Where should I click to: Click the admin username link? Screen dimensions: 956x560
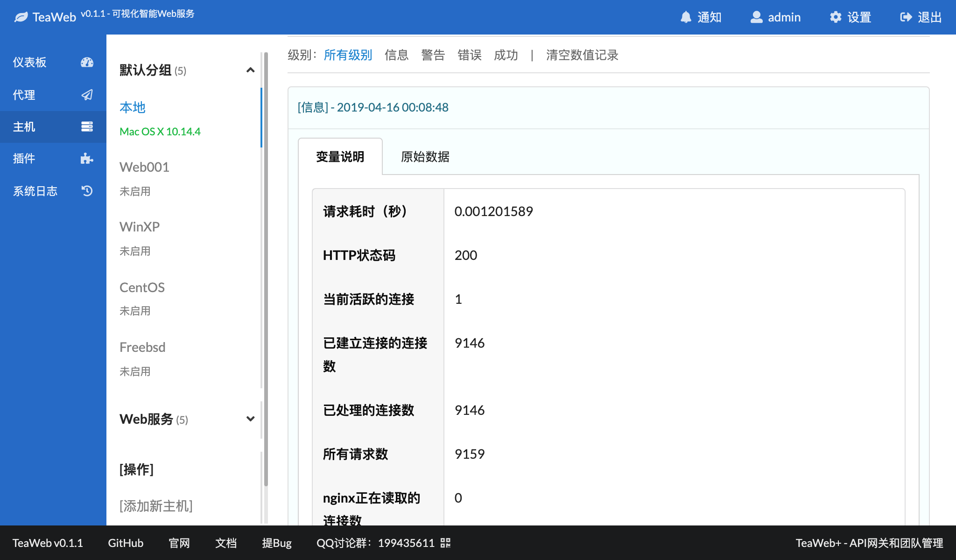[784, 17]
